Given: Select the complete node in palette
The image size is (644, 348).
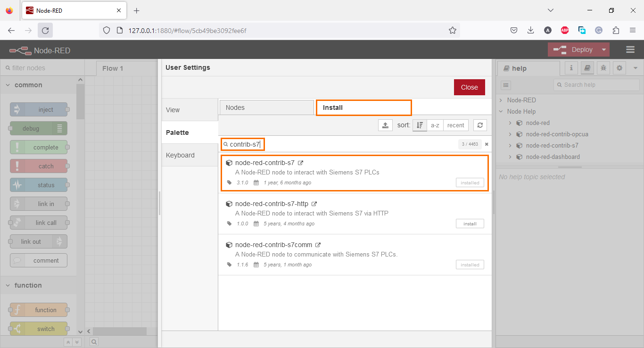Looking at the screenshot, I should tap(39, 147).
